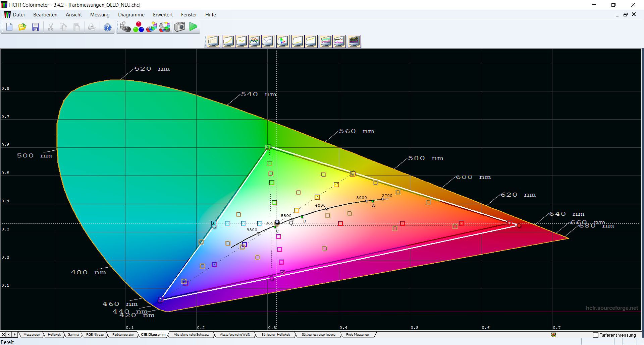Click the D65 white point marker

[x=277, y=222]
